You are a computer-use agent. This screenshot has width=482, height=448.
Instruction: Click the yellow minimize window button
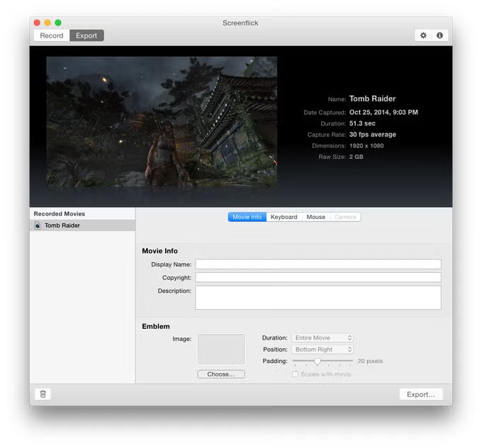(47, 23)
